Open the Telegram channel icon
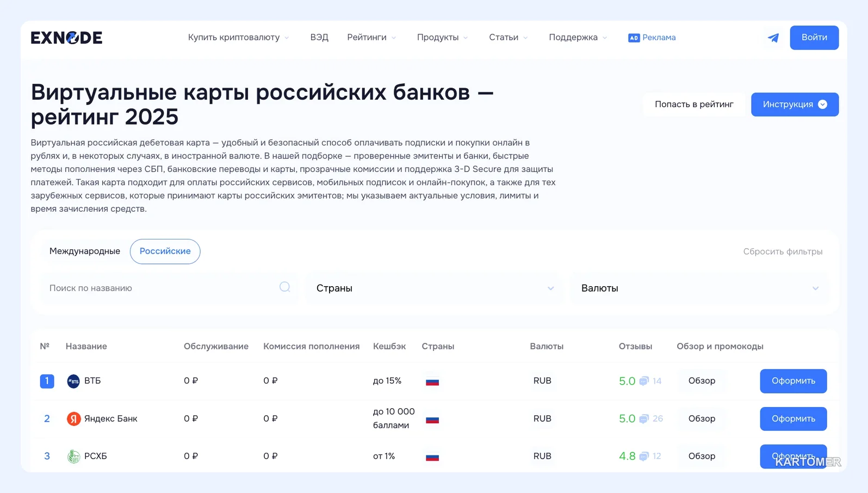Image resolution: width=868 pixels, height=493 pixels. click(x=773, y=38)
